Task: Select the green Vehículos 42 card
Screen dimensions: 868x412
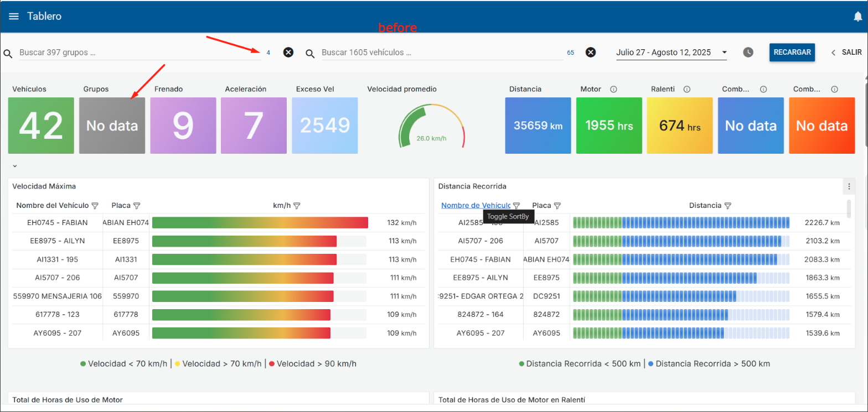Action: coord(41,126)
